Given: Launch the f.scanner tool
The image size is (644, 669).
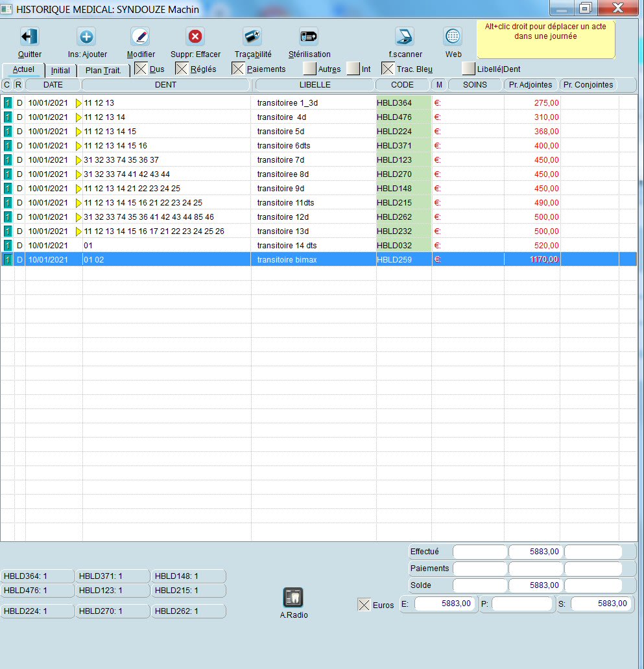Looking at the screenshot, I should pyautogui.click(x=405, y=37).
